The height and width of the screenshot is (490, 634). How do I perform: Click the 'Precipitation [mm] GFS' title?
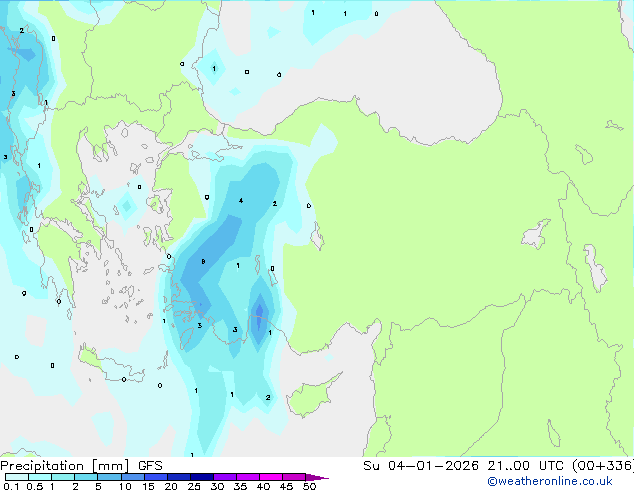[x=81, y=466]
